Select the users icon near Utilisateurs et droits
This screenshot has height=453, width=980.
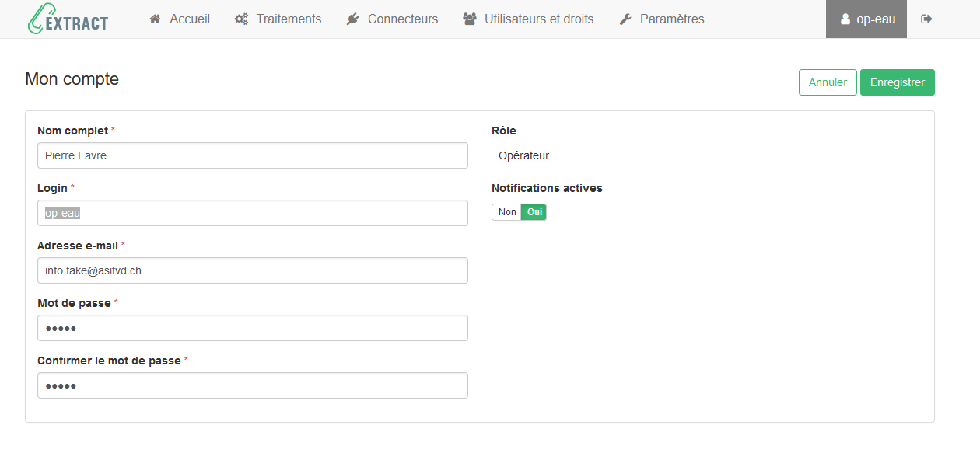click(x=467, y=19)
